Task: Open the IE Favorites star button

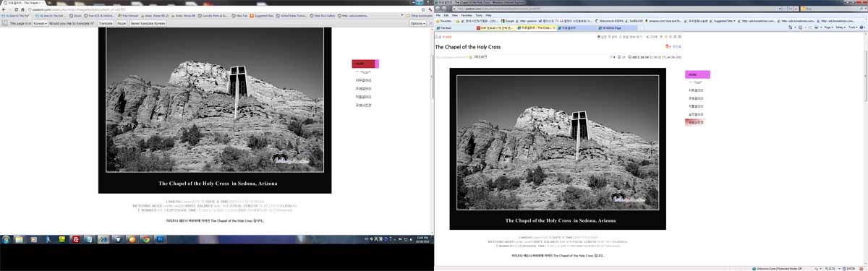Action: point(444,21)
